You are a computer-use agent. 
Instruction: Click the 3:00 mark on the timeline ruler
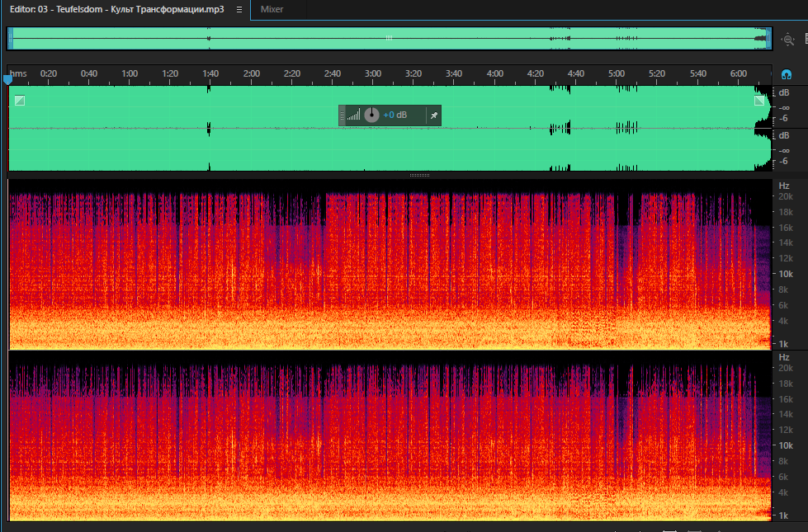click(x=373, y=73)
